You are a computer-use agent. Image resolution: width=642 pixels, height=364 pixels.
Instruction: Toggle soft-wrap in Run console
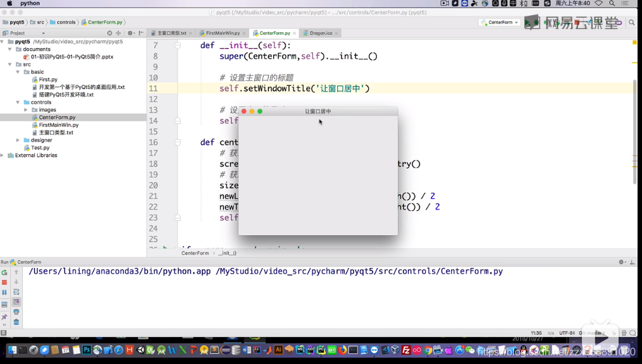click(x=16, y=292)
